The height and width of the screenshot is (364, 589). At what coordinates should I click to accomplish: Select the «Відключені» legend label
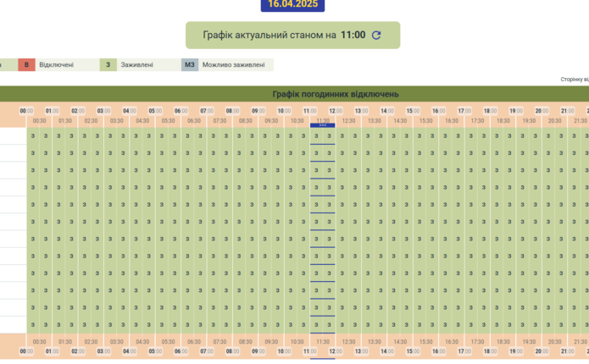tap(56, 64)
